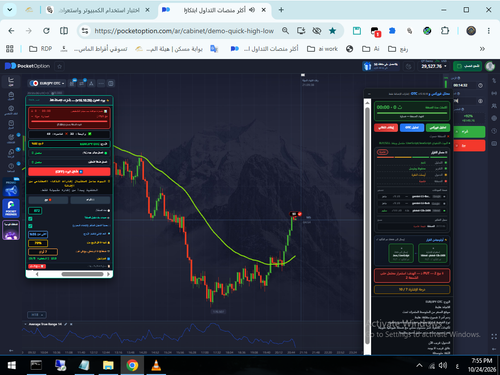
Task: Open the Pocket Promo megaphone banner
Action: tap(11, 188)
